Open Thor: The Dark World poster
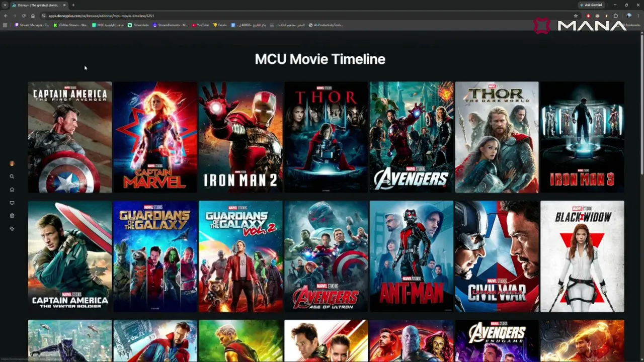644x362 pixels. (497, 137)
